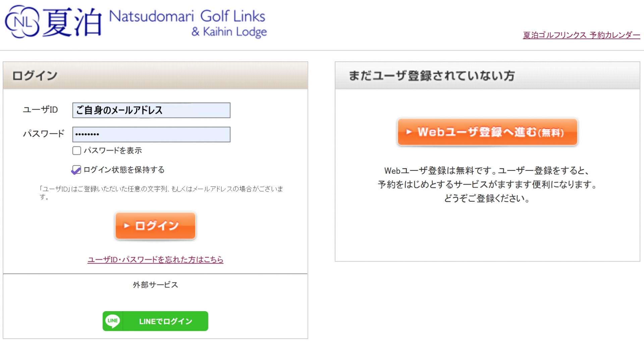Click the 外部サービス section label
The image size is (644, 342).
[155, 285]
